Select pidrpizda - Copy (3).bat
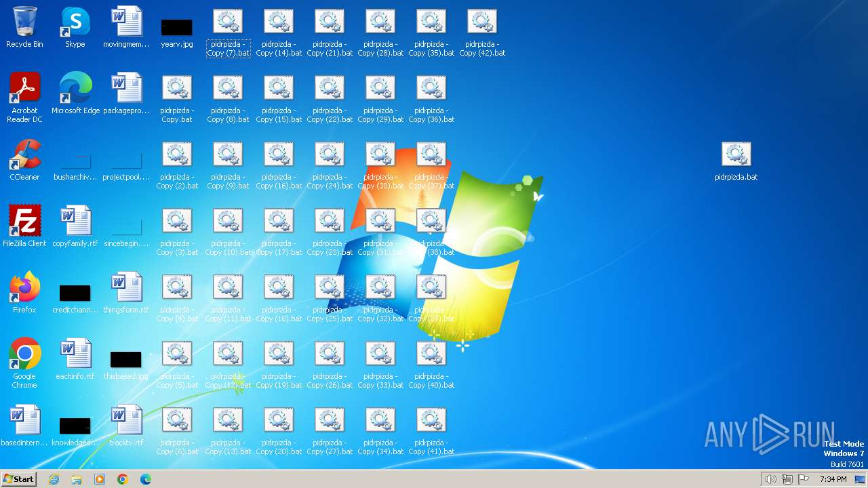Viewport: 868px width, 488px height. (177, 230)
